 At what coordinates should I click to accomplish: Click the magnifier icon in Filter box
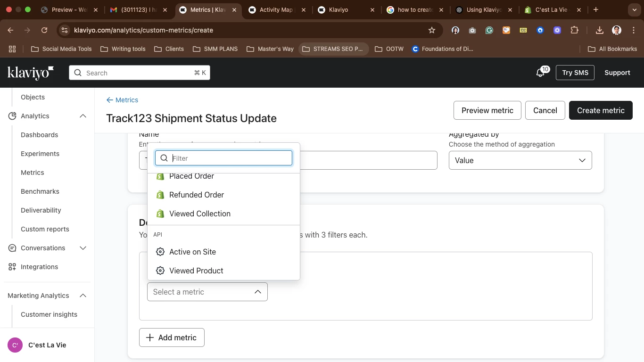(x=164, y=158)
